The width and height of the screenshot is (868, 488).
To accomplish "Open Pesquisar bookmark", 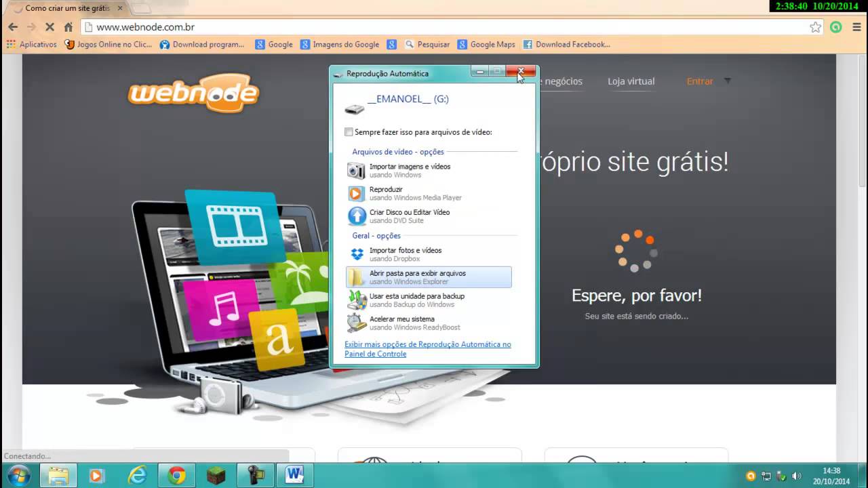I will click(x=427, y=45).
